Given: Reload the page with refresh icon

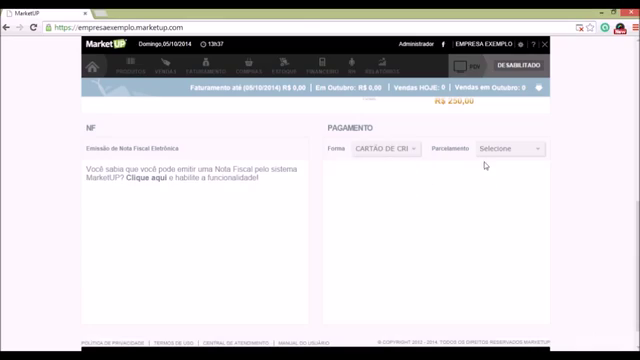Looking at the screenshot, I should [x=33, y=27].
